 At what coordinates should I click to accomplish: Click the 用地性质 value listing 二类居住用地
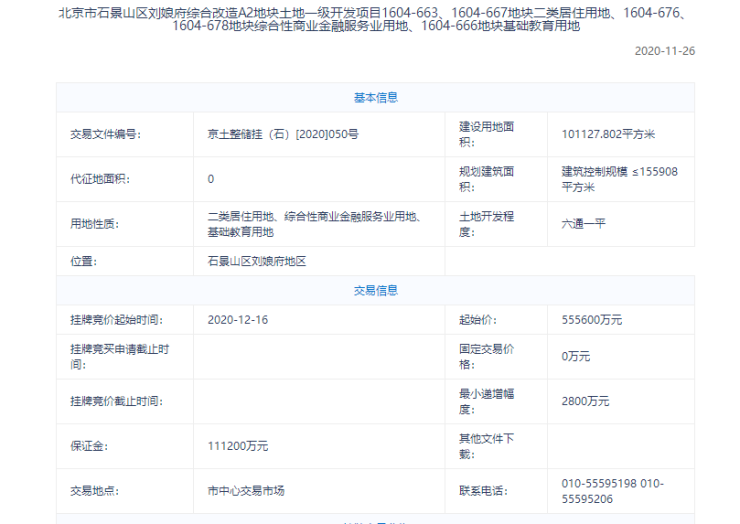pos(312,224)
